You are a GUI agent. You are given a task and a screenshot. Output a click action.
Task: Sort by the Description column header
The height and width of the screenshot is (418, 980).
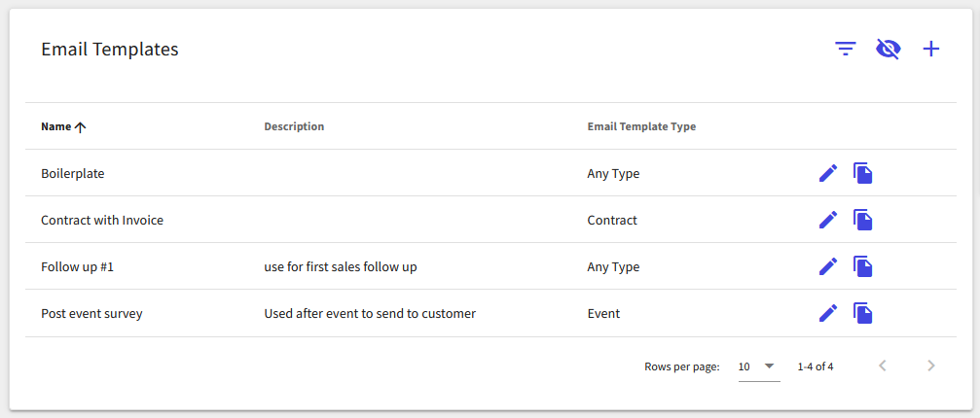[294, 126]
